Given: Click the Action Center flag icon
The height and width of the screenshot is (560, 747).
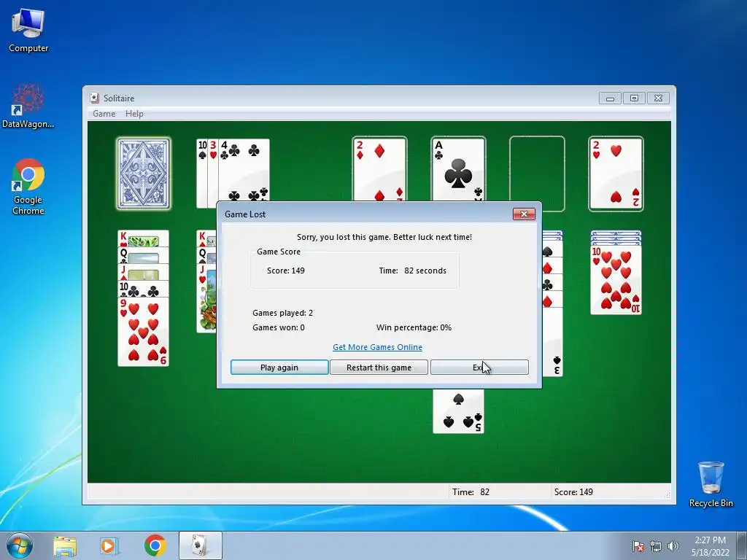Looking at the screenshot, I should click(638, 546).
